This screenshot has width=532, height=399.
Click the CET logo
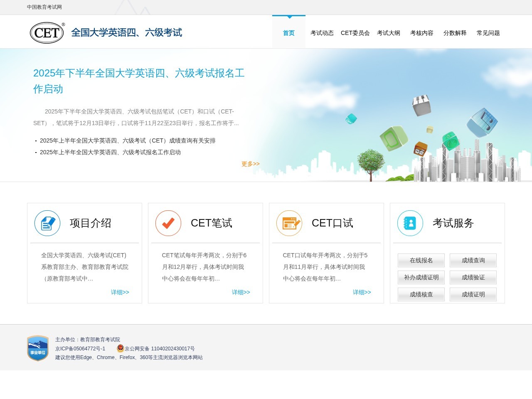47,32
